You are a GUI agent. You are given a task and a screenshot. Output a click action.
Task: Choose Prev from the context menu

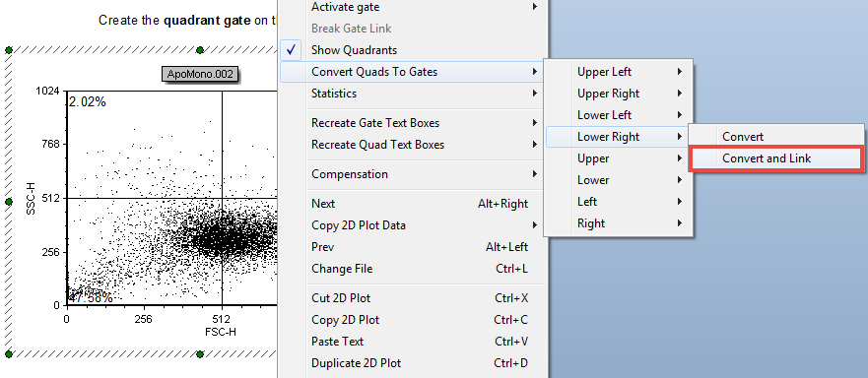coord(413,247)
